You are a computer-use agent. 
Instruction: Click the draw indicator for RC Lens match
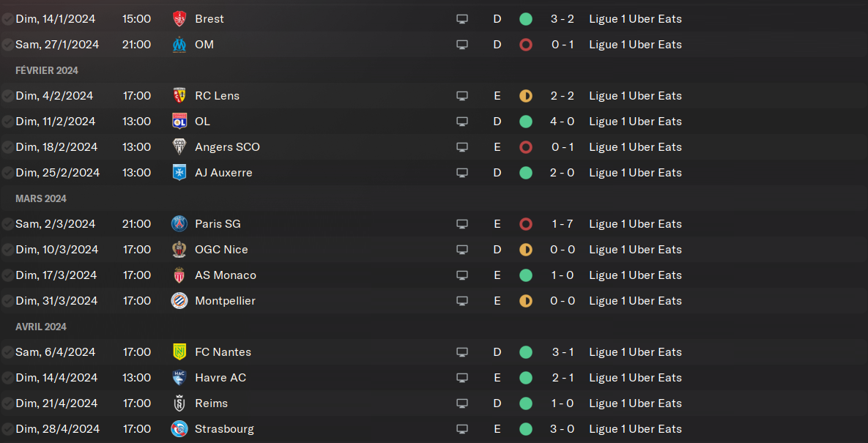525,96
